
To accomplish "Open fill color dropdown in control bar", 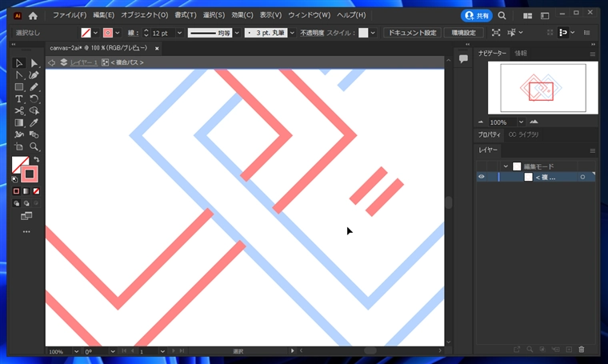I will [x=95, y=33].
